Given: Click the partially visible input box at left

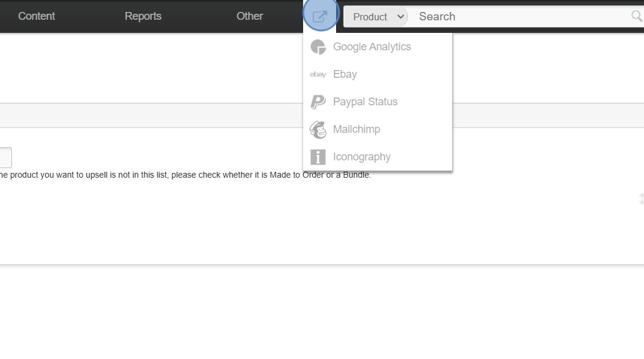Looking at the screenshot, I should point(5,157).
